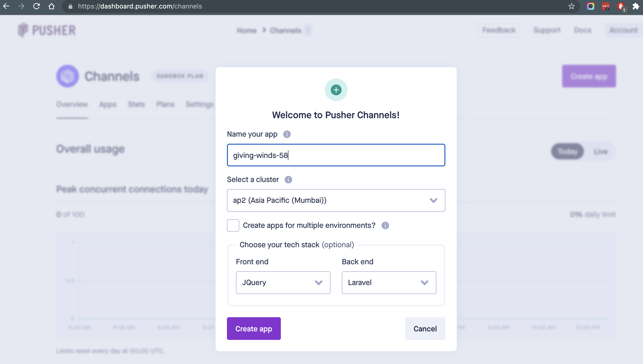The image size is (643, 364).
Task: Select Today usage toggle
Action: [568, 152]
